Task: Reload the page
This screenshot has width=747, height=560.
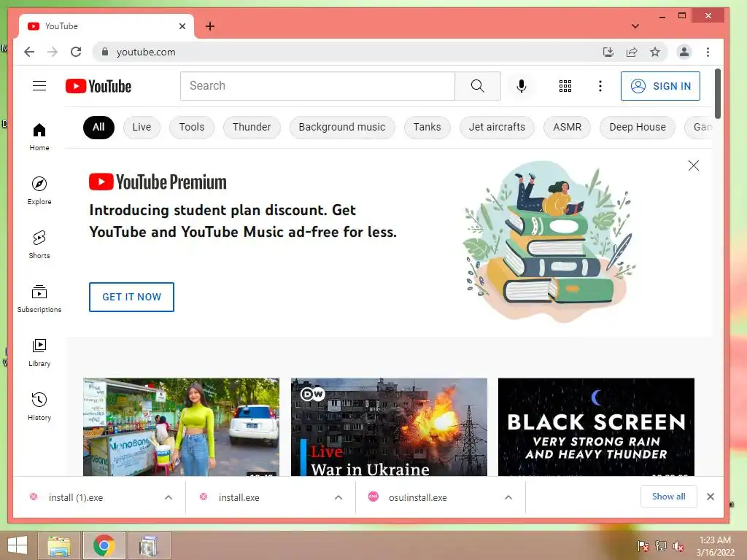Action: click(x=76, y=52)
